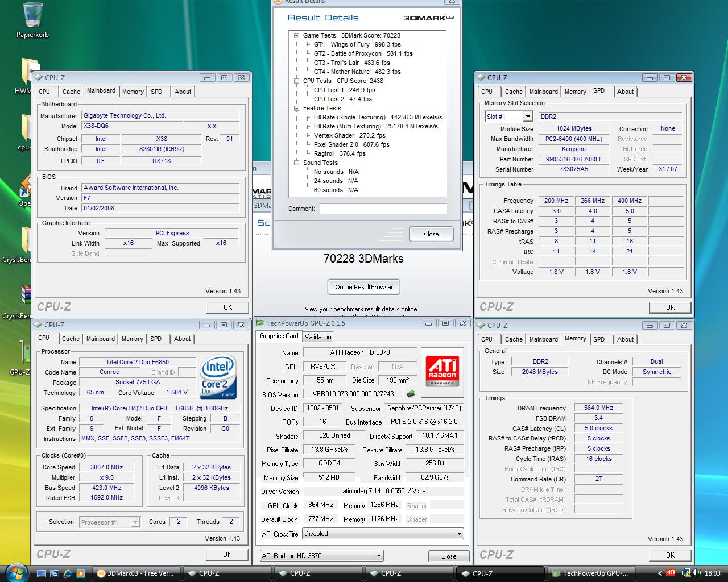
Task: Click the BIOS Version 'VER010.073.000.000.027243' field
Action: [353, 394]
